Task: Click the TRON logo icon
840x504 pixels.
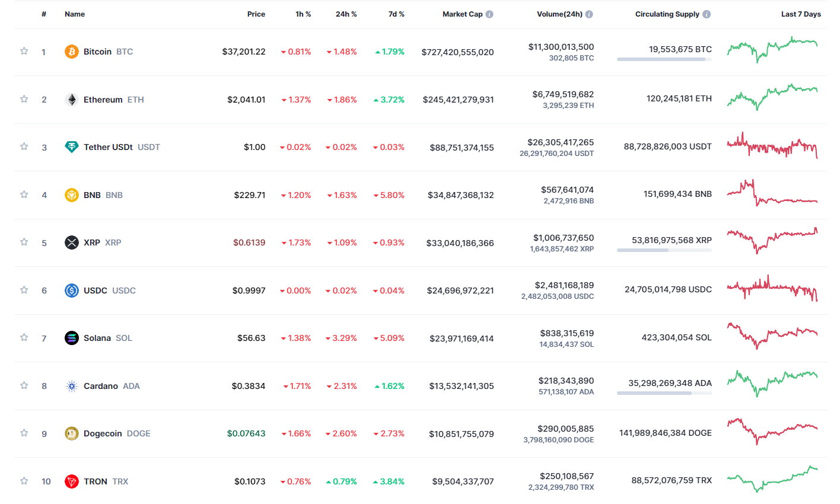Action: pos(71,481)
